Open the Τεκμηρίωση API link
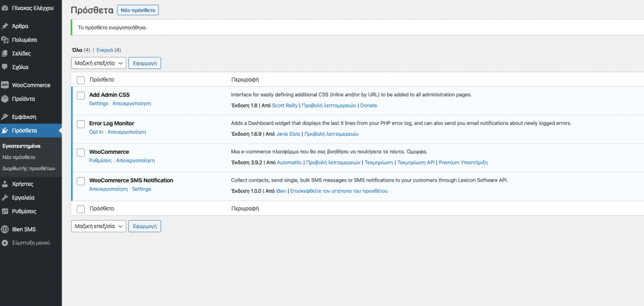Image resolution: width=644 pixels, height=306 pixels. pos(416,163)
